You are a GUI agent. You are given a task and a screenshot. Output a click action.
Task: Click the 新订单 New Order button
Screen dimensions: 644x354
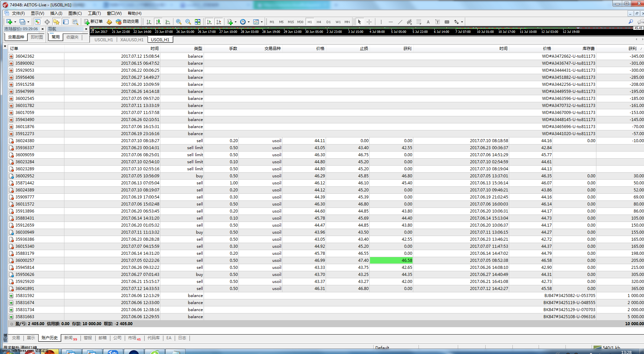pyautogui.click(x=93, y=22)
